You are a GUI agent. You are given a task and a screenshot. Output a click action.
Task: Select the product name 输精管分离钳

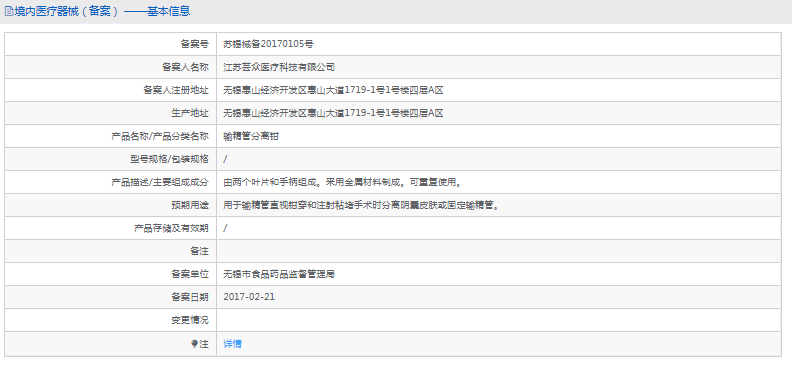click(x=251, y=136)
